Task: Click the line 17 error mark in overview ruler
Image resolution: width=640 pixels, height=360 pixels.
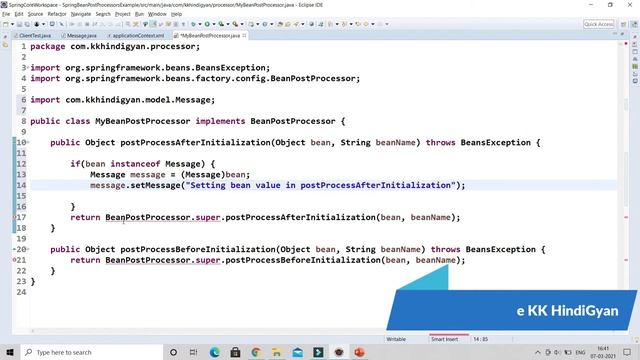Action: 626,217
